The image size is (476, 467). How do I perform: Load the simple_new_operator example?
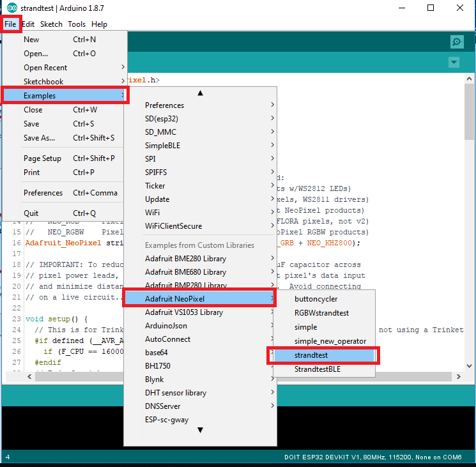[324, 341]
